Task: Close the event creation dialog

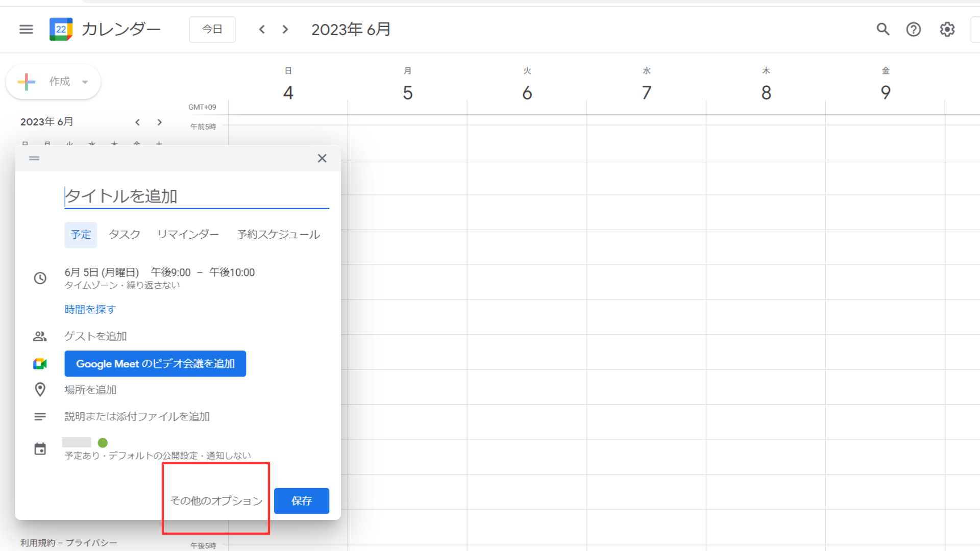Action: [x=322, y=159]
